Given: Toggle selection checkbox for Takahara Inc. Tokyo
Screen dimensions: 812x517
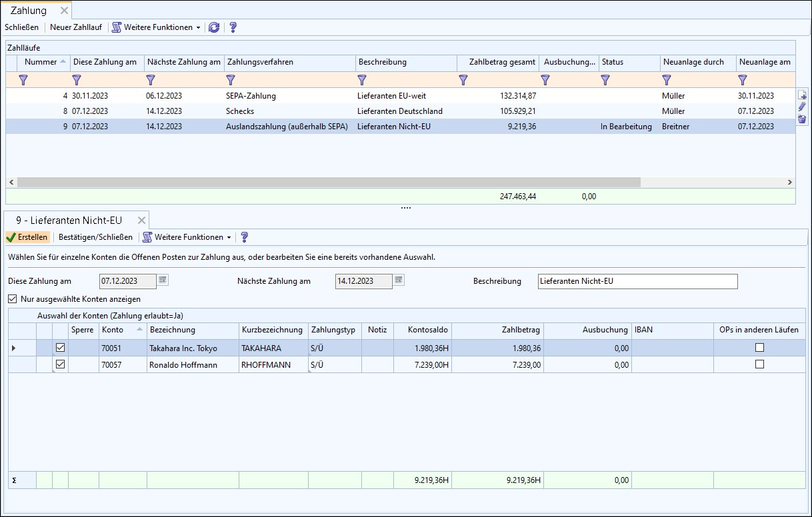Looking at the screenshot, I should tap(61, 348).
